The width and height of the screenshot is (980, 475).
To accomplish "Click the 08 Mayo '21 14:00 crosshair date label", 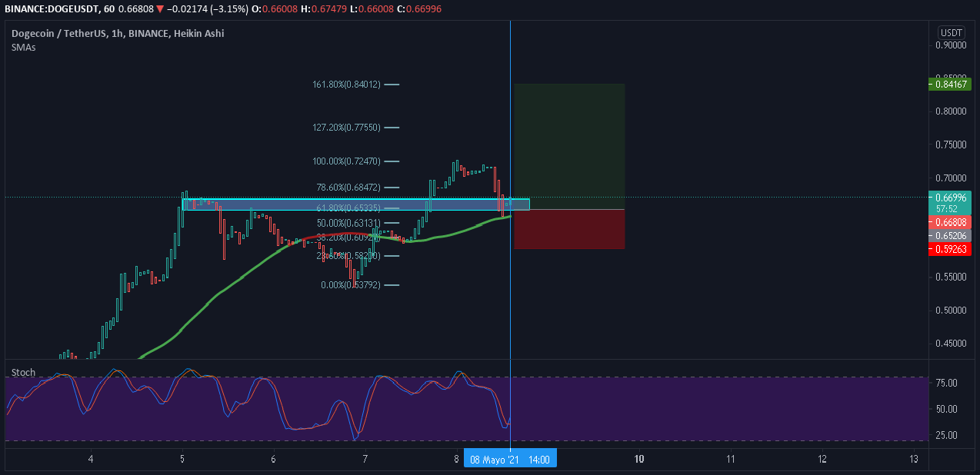I will [x=509, y=460].
